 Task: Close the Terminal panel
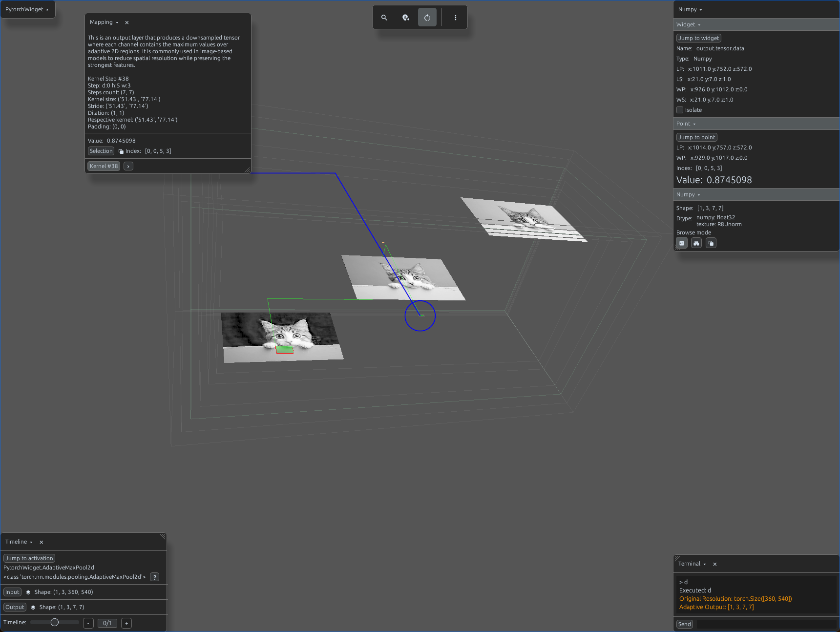click(x=715, y=564)
